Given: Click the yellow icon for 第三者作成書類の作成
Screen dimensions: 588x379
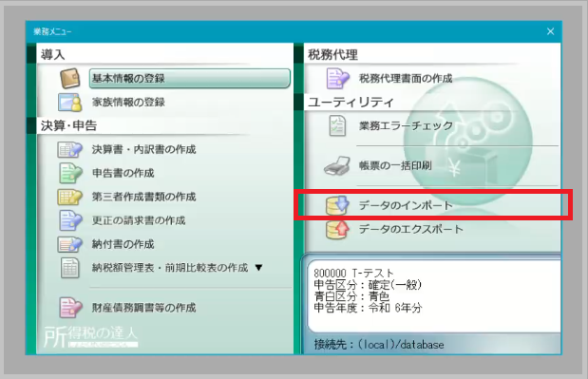Looking at the screenshot, I should click(69, 197).
